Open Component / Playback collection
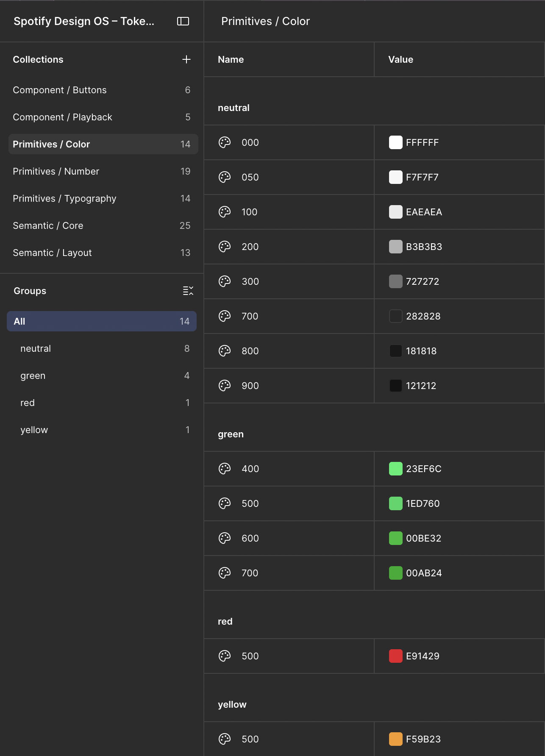 tap(103, 117)
